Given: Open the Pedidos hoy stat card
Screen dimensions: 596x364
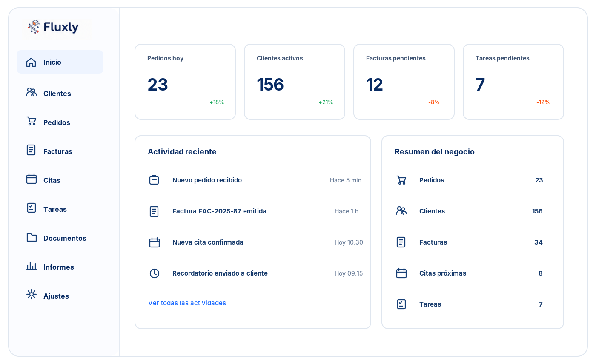Looking at the screenshot, I should pyautogui.click(x=185, y=82).
